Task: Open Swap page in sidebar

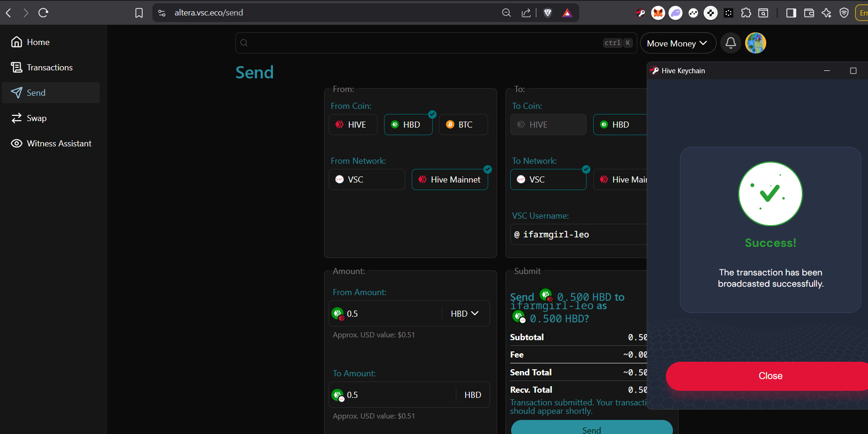Action: 51,118
